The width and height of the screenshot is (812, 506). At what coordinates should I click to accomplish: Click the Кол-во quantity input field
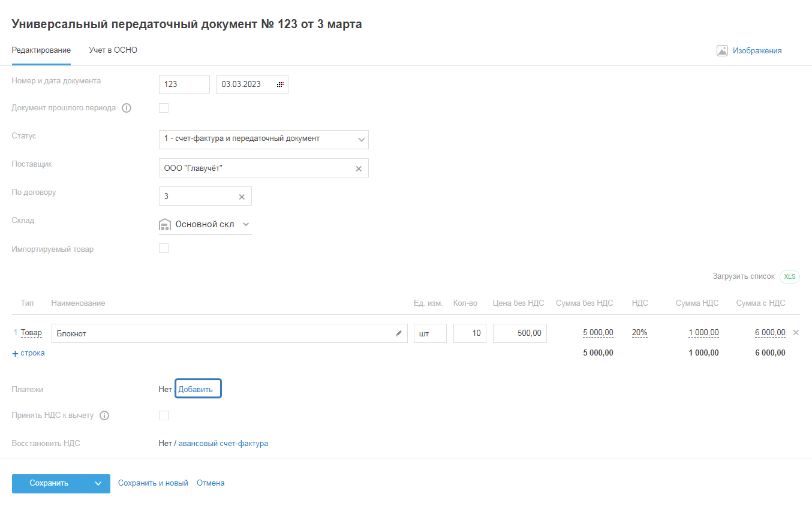[470, 333]
